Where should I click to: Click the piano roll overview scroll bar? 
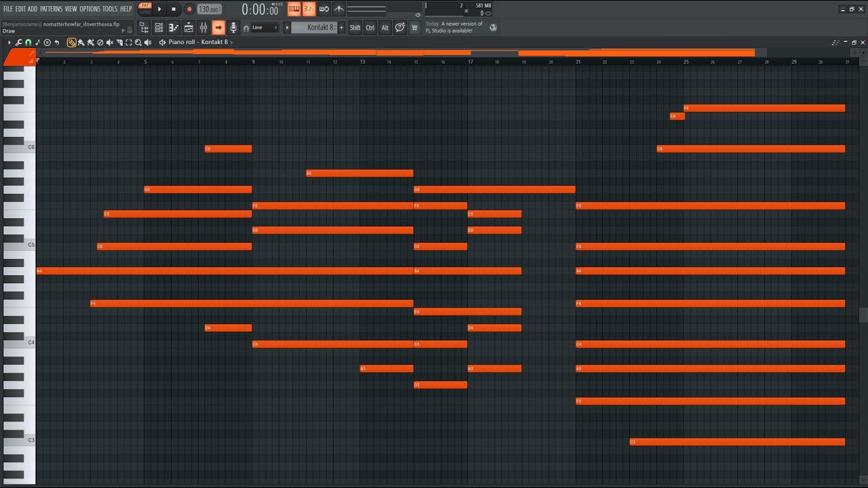point(406,52)
